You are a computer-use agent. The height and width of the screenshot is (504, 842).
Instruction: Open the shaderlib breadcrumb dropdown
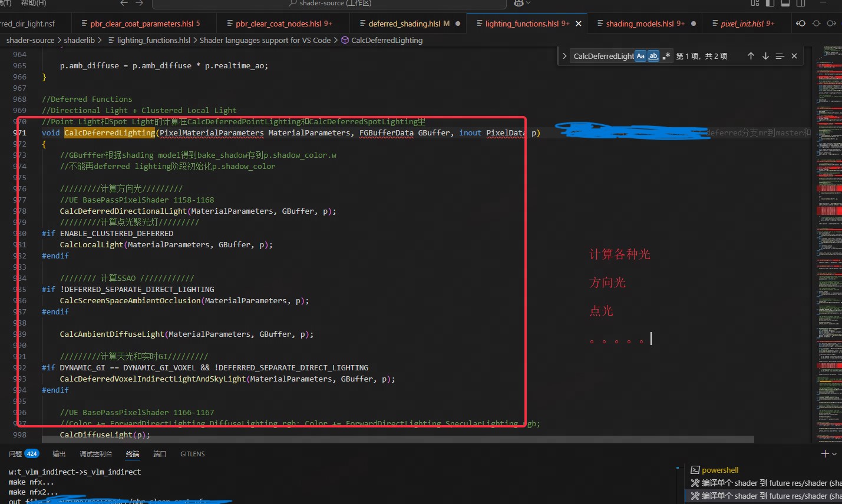[81, 40]
